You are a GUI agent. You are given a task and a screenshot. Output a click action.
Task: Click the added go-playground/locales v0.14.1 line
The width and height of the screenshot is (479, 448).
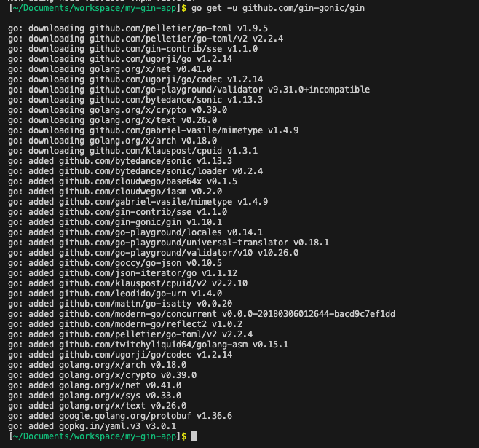click(x=135, y=232)
